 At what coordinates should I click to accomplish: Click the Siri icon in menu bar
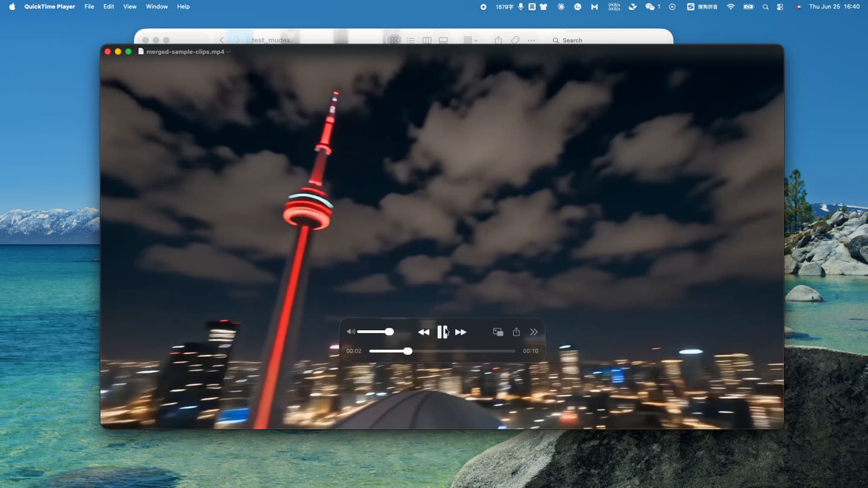(x=798, y=7)
